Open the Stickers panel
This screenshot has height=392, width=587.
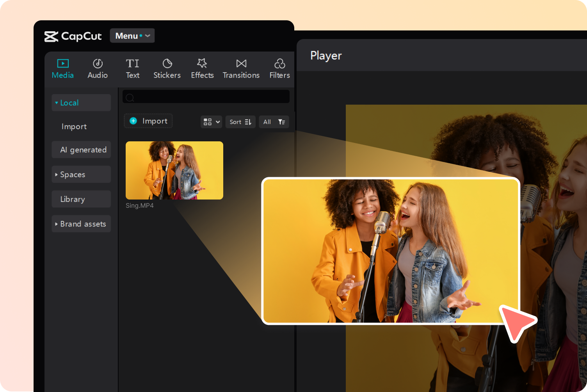(x=167, y=68)
